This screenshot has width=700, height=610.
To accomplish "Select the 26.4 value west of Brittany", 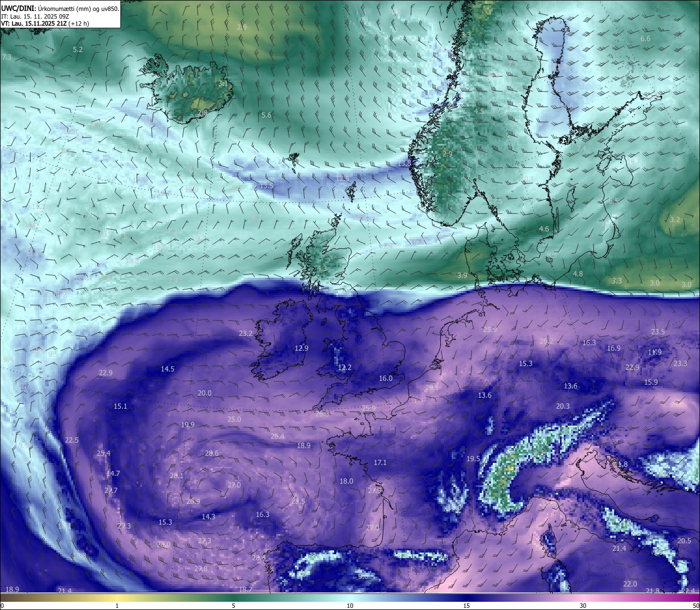I will click(x=277, y=437).
